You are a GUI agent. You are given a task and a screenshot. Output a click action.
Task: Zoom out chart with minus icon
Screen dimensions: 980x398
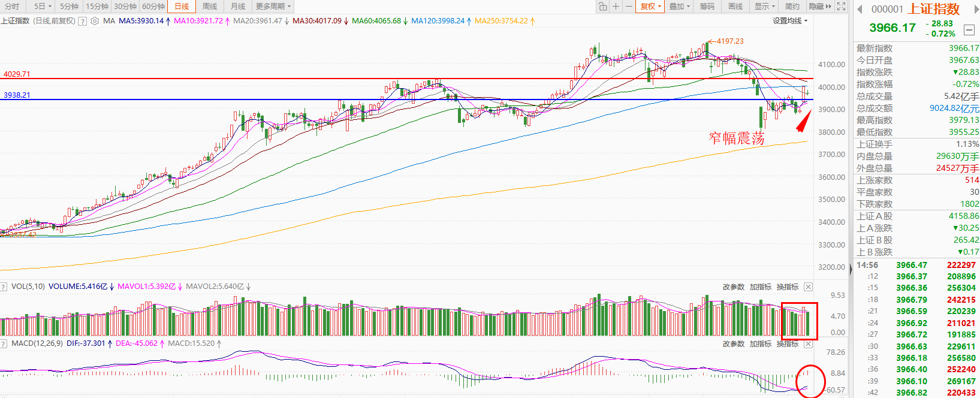(629, 7)
